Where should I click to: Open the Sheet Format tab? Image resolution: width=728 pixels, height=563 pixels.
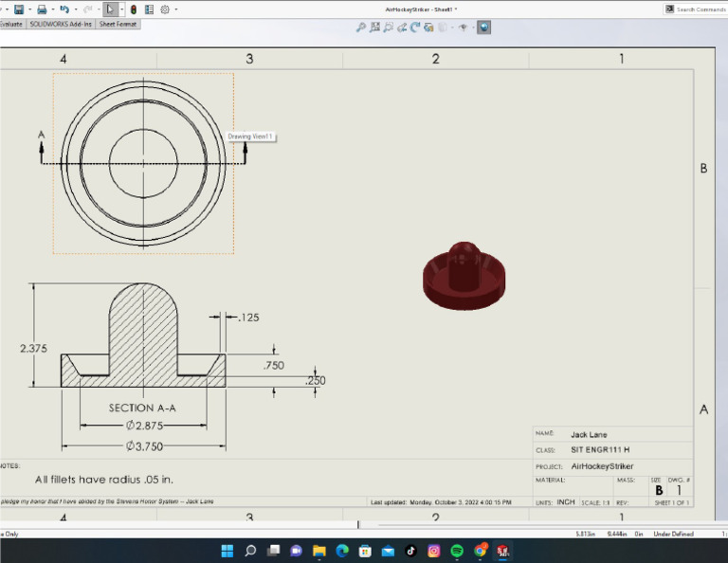(x=118, y=24)
